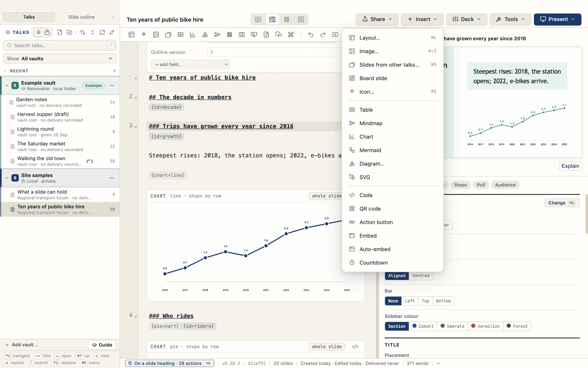Choose Mermaid from the Insert menu
Screen dimensions: 588x368
tap(392, 150)
